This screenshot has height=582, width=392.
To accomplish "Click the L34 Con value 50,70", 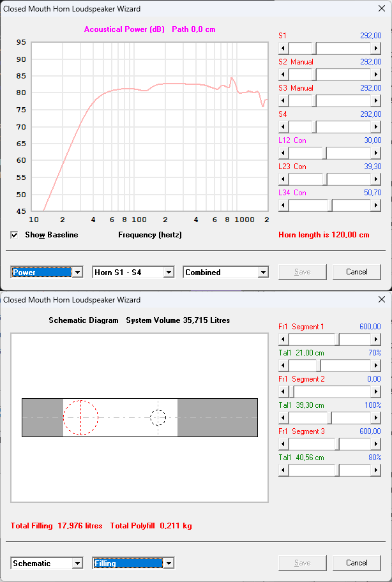I will point(373,193).
